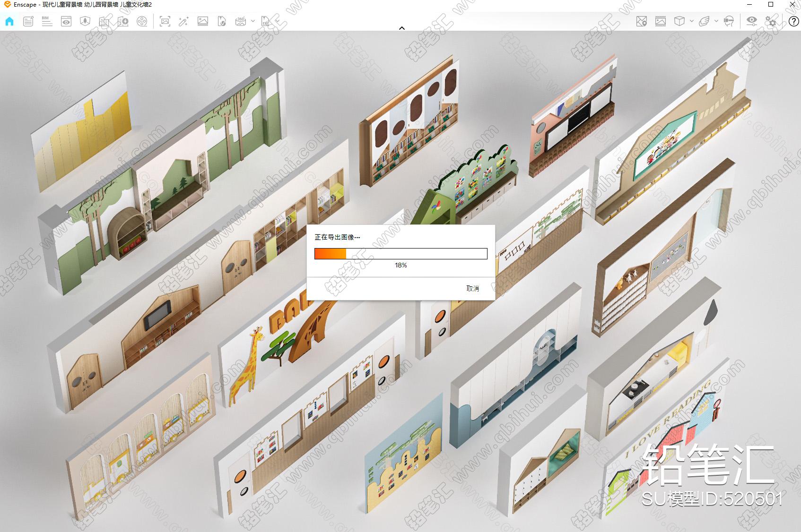Minimize the Enscape window
Screen dimensions: 801x532
click(749, 4)
